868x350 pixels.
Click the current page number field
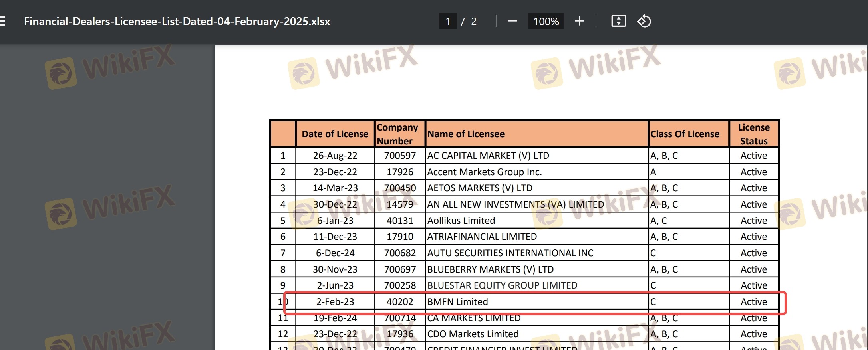point(448,21)
